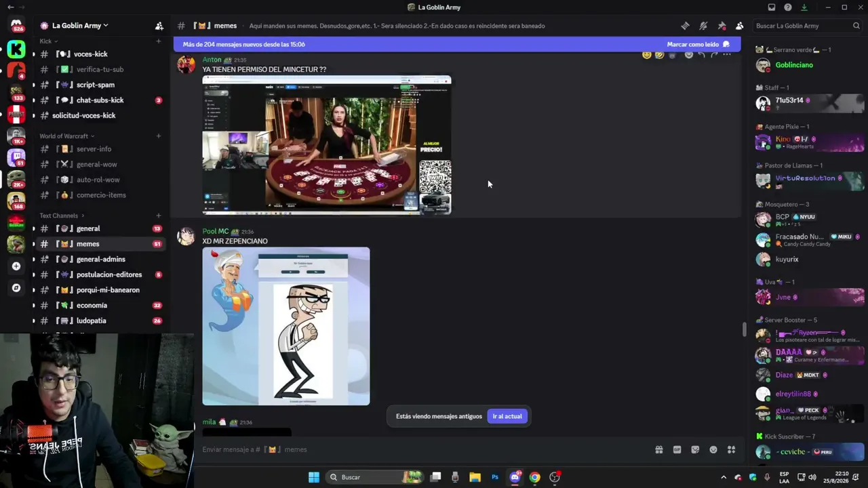This screenshot has height=488, width=868.
Task: Open more options on Anton's message
Action: (727, 54)
